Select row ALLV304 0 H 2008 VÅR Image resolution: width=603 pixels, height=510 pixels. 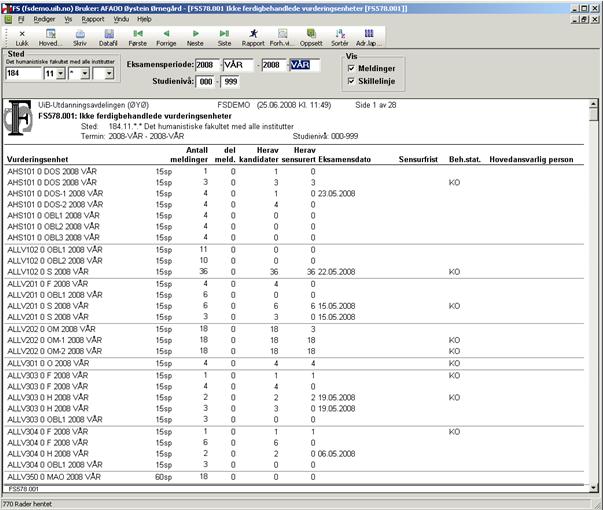(294, 453)
